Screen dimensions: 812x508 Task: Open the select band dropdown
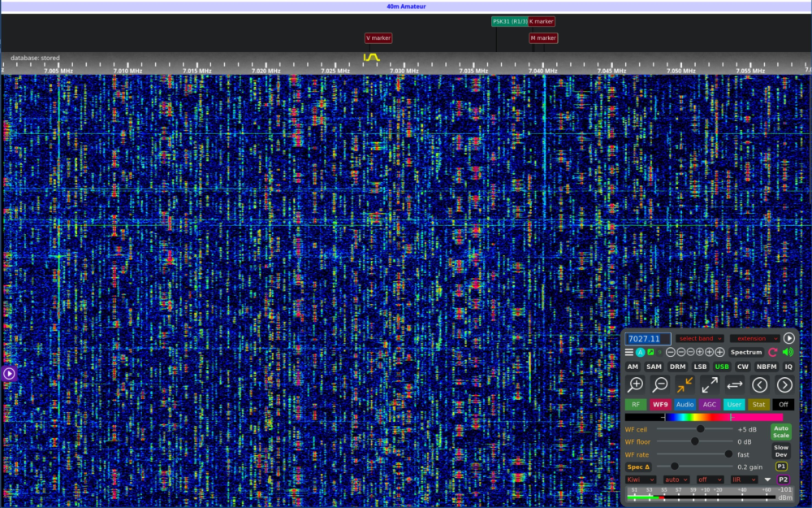[x=699, y=338]
